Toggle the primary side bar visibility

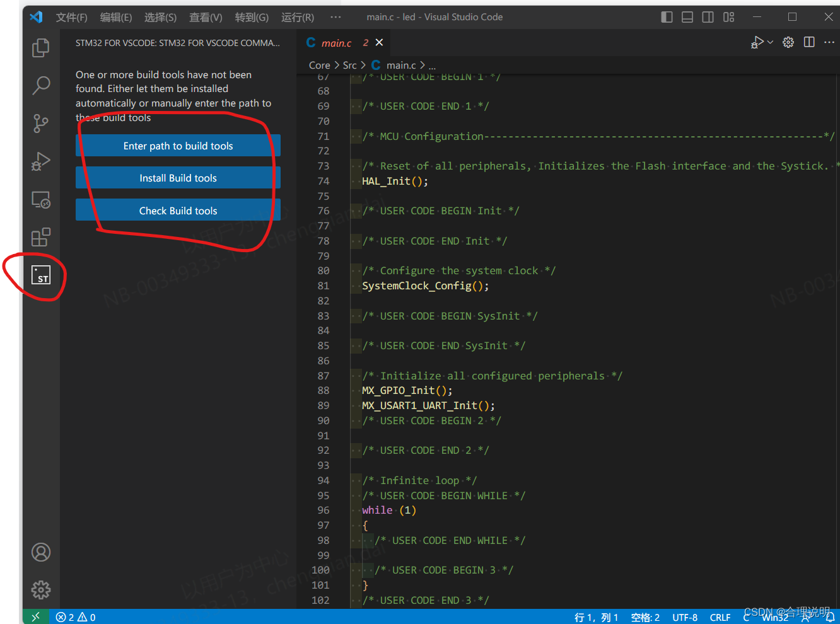(667, 17)
